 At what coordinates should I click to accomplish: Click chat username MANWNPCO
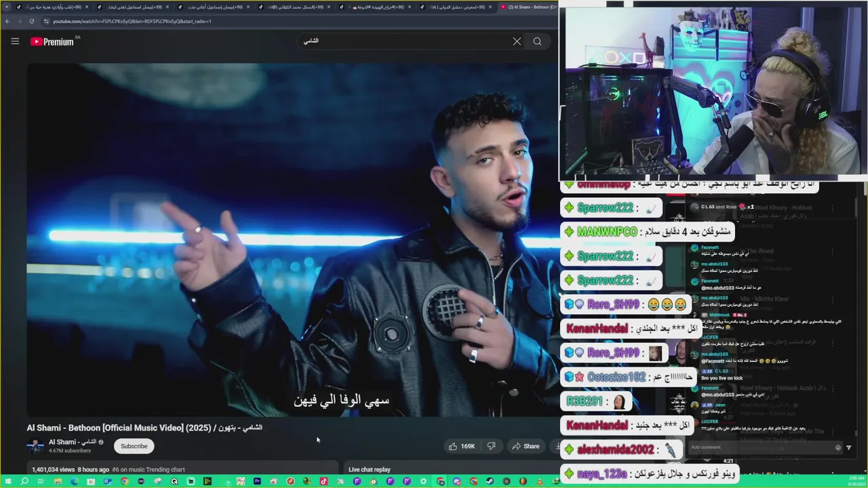point(607,232)
